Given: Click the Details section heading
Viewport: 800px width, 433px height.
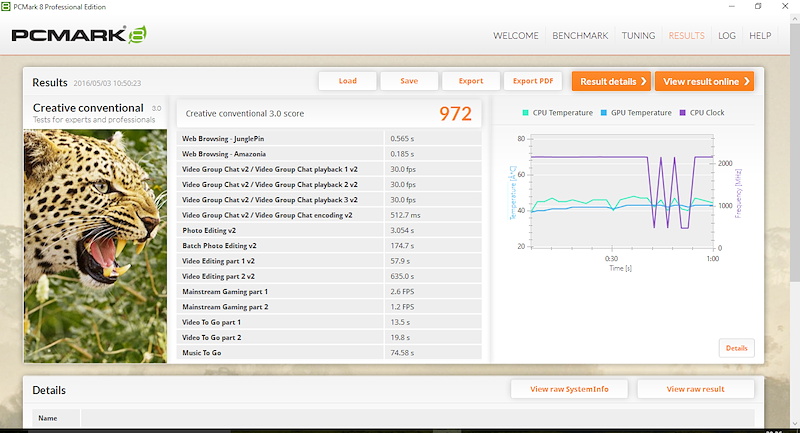Looking at the screenshot, I should click(x=49, y=390).
